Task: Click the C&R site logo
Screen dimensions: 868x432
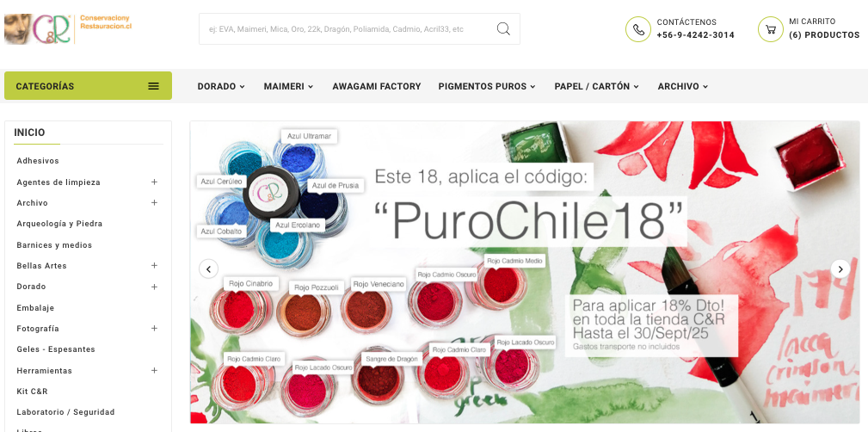Action: coord(68,28)
